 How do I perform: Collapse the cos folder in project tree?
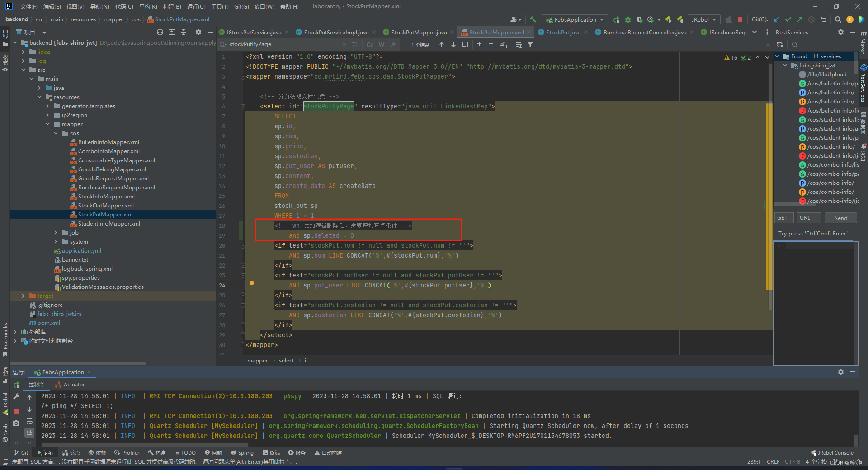tap(56, 133)
